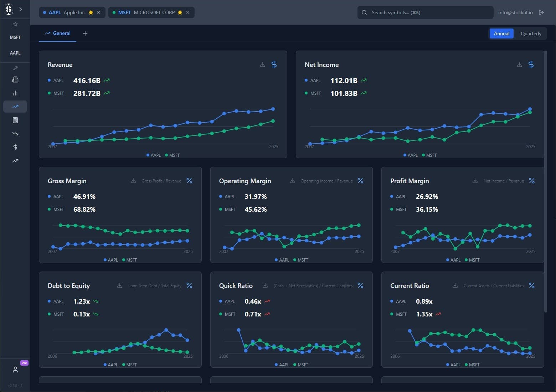Download the Revenue chart data
This screenshot has width=556, height=392.
(262, 65)
